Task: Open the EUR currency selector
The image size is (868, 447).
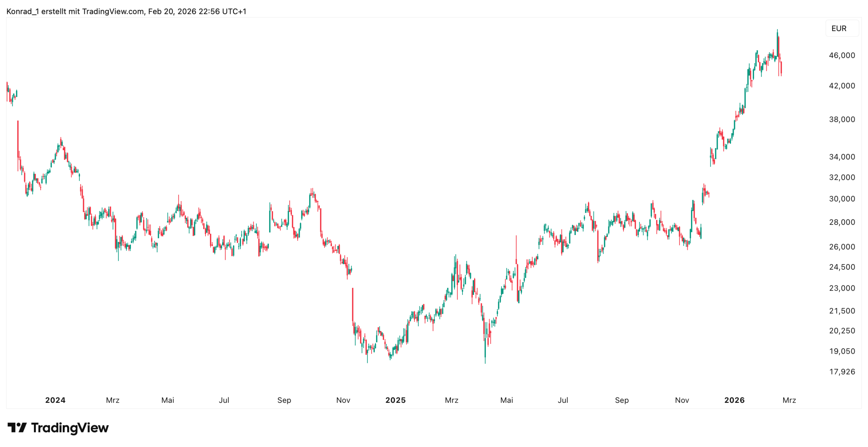Action: (842, 28)
